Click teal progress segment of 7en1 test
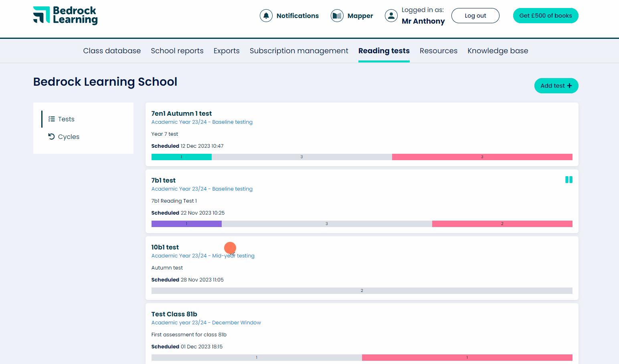The width and height of the screenshot is (619, 364). point(182,157)
